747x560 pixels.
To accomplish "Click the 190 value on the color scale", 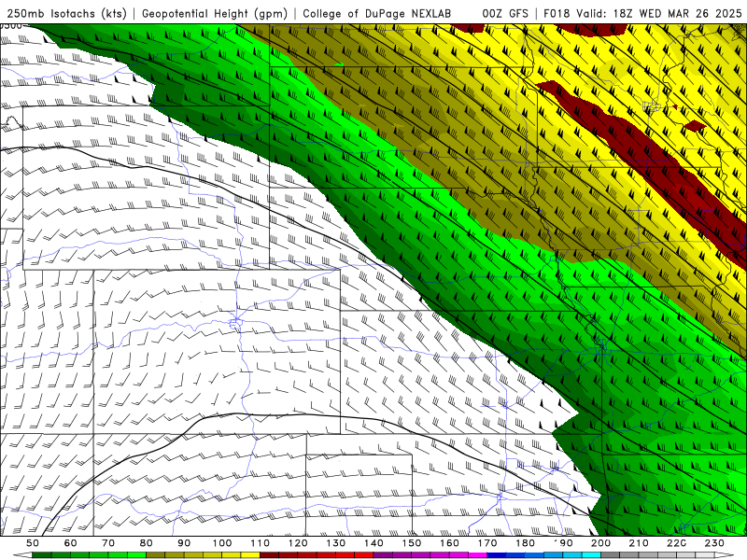I will (563, 543).
